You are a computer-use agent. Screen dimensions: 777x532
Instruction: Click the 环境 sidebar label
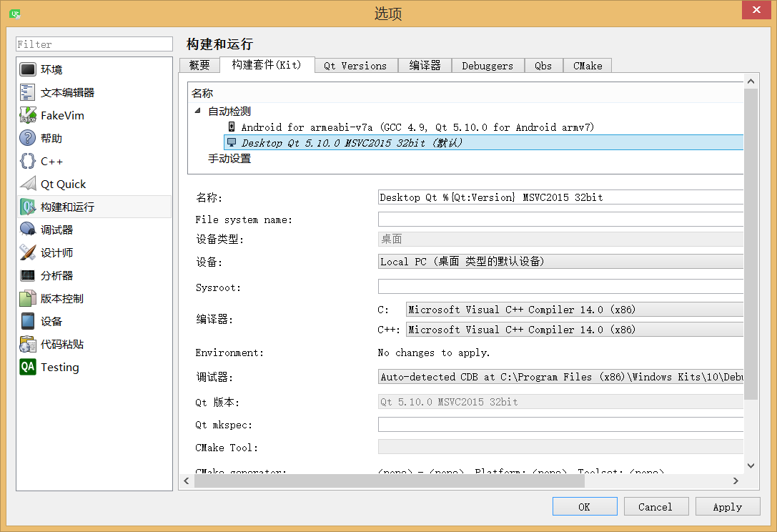[x=51, y=69]
